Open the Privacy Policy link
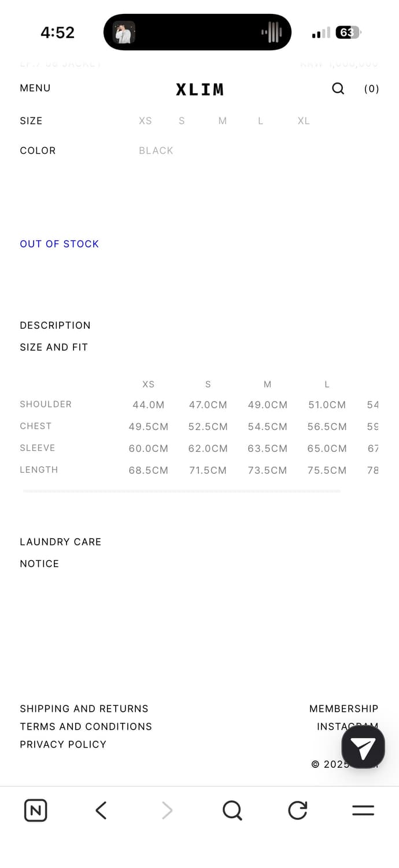This screenshot has height=868, width=399. (63, 744)
